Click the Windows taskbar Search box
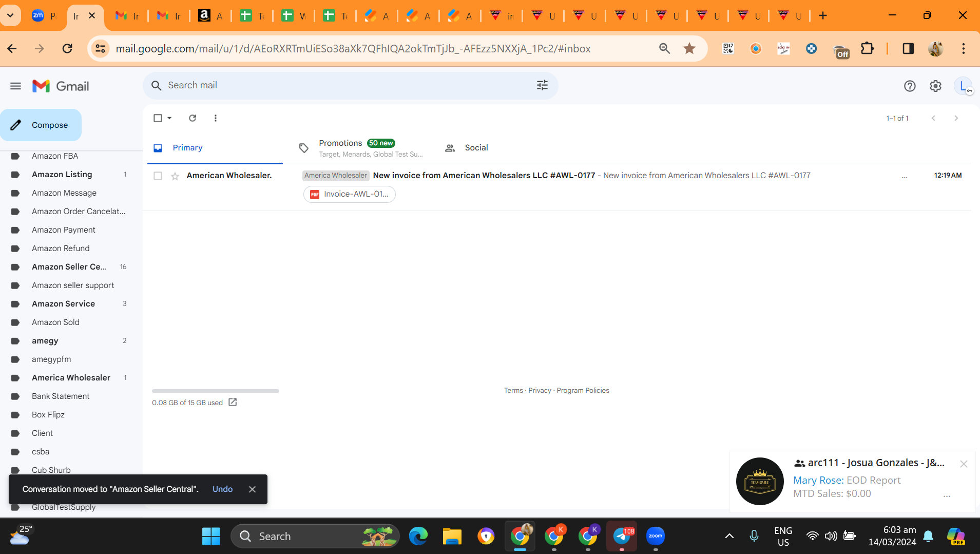980x554 pixels. tap(315, 536)
